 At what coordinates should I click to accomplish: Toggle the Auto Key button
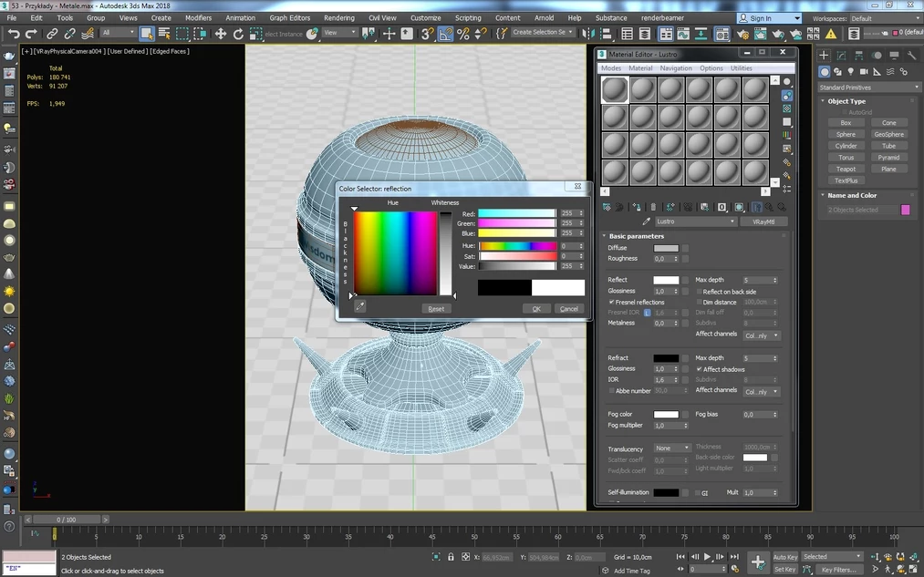click(785, 557)
